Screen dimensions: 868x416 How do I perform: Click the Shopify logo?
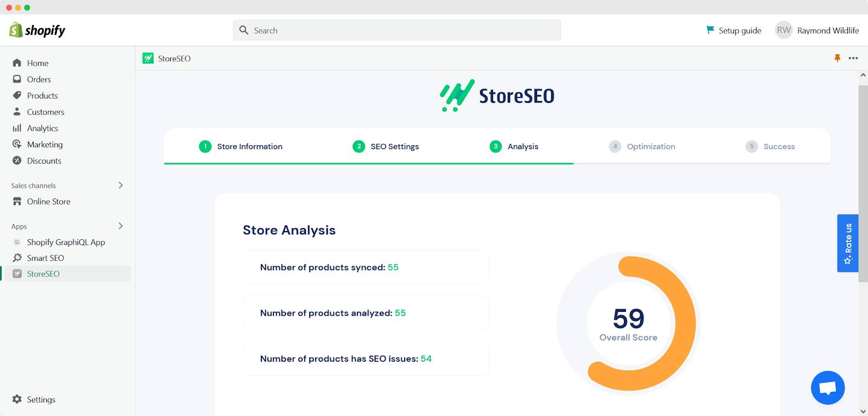coord(37,30)
